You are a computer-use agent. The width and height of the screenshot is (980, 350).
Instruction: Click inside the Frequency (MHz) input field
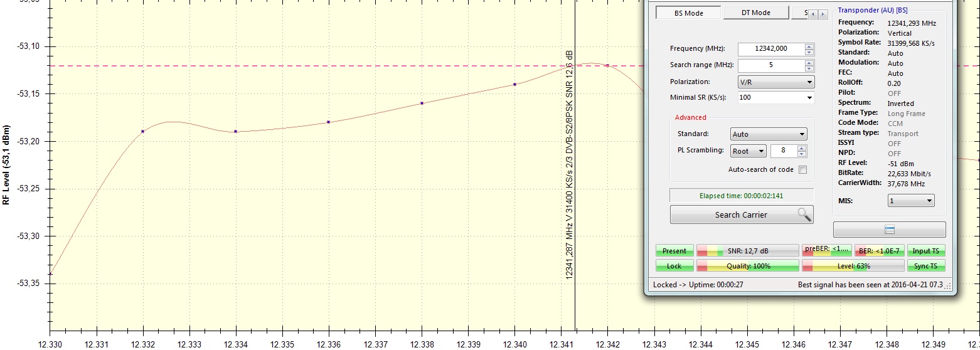point(770,49)
